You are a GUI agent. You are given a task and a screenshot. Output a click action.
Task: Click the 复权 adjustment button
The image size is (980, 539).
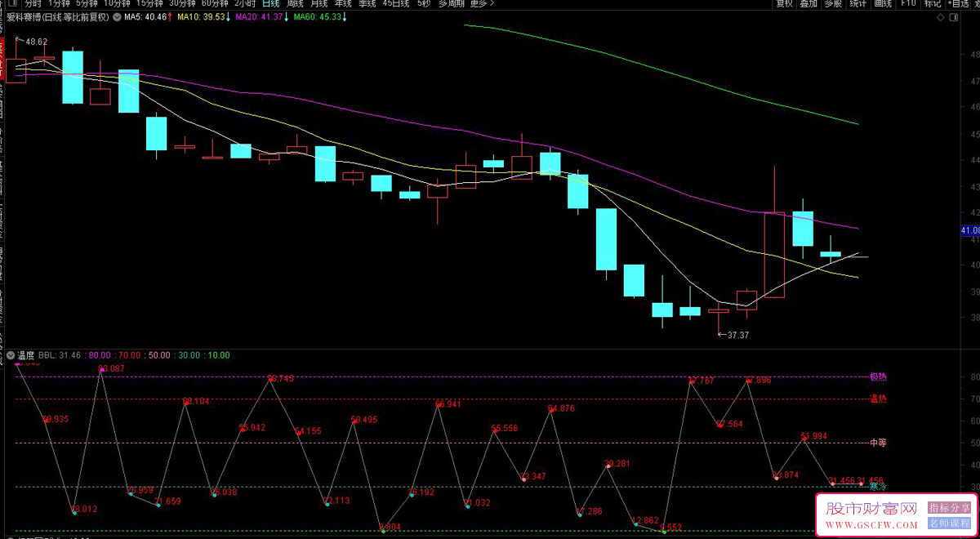pos(784,4)
